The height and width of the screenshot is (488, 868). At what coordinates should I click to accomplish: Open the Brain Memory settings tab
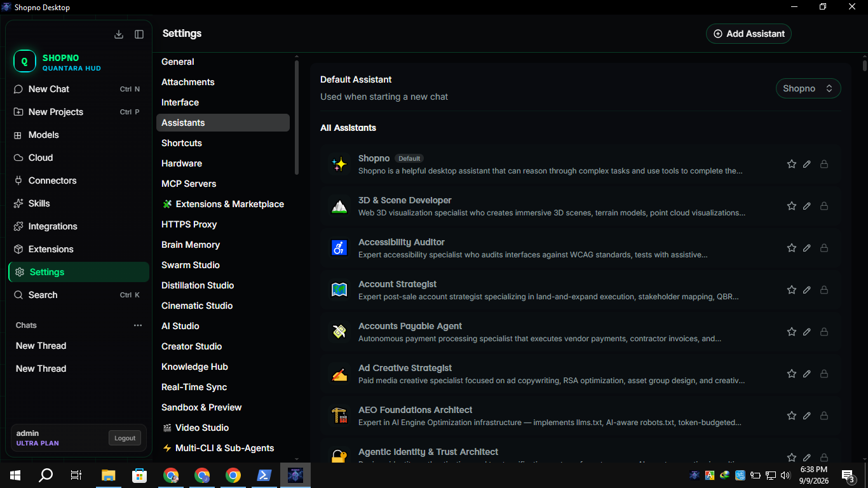[223, 245]
